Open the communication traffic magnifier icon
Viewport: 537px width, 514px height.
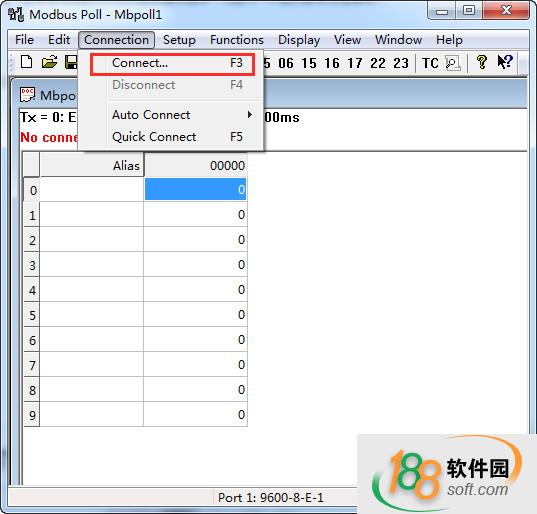point(452,63)
